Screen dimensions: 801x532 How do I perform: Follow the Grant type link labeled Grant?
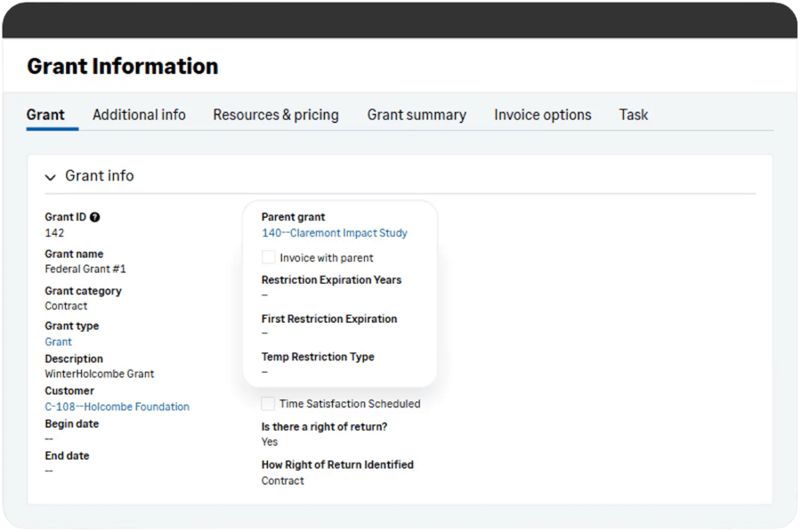58,342
